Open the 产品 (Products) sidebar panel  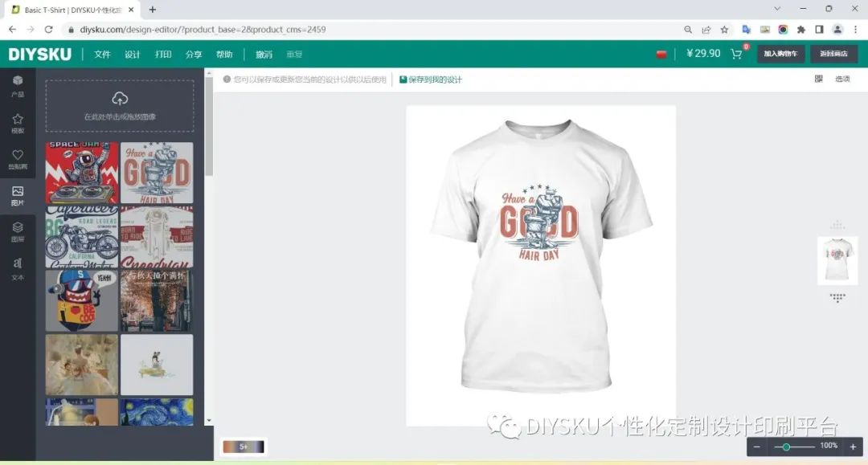coord(18,86)
